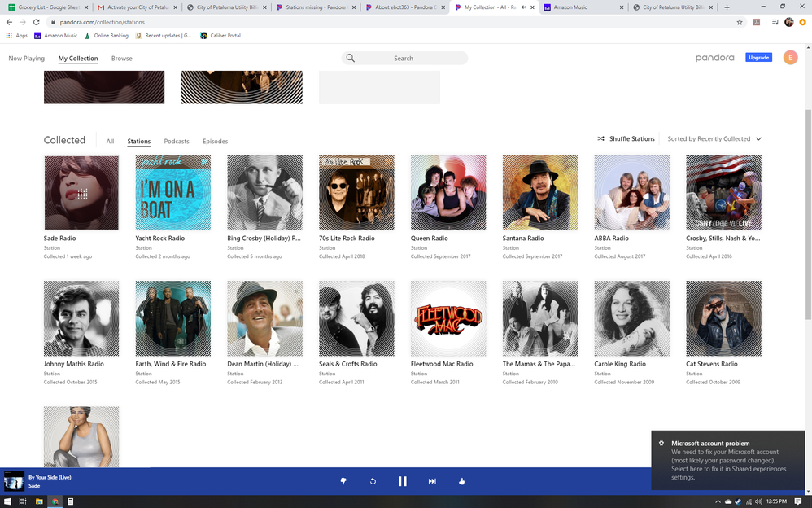Switch to the Grocery List Google Sheets tab

coord(48,7)
